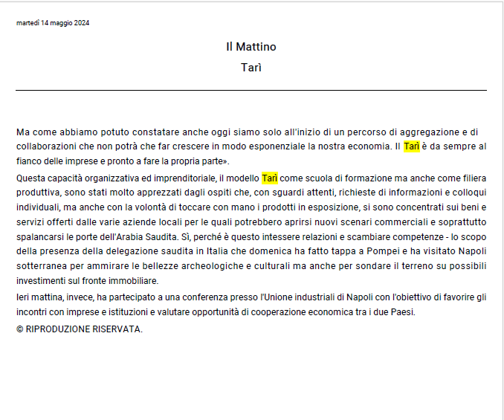Click the word 'esponenziale' in the first paragraph
Screen dimensions: 504x420
pos(277,146)
